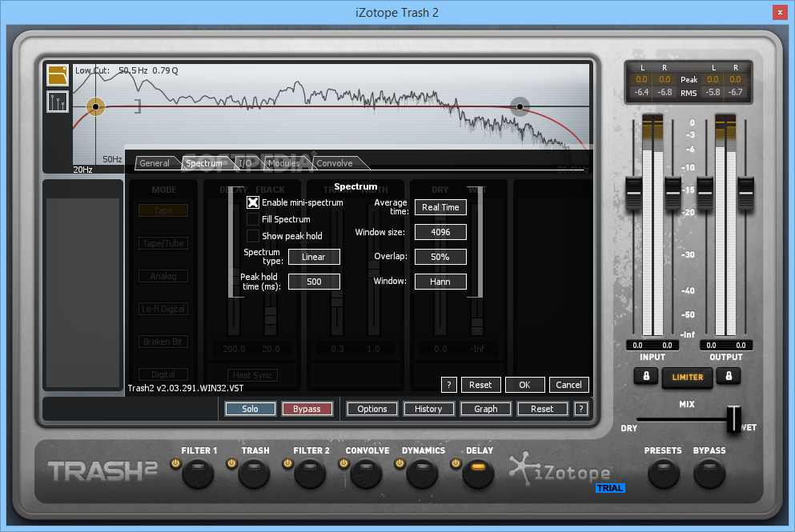Click the TRIAL badge
The height and width of the screenshot is (532, 795).
(610, 488)
